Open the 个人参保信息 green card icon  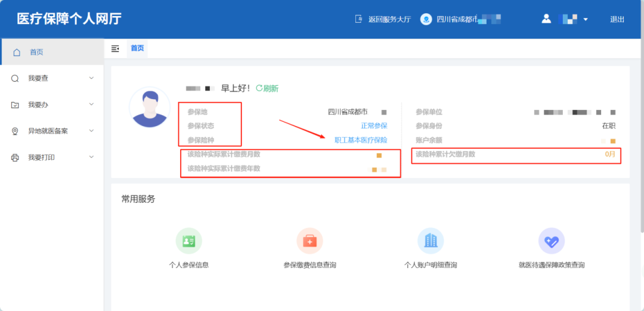[189, 241]
